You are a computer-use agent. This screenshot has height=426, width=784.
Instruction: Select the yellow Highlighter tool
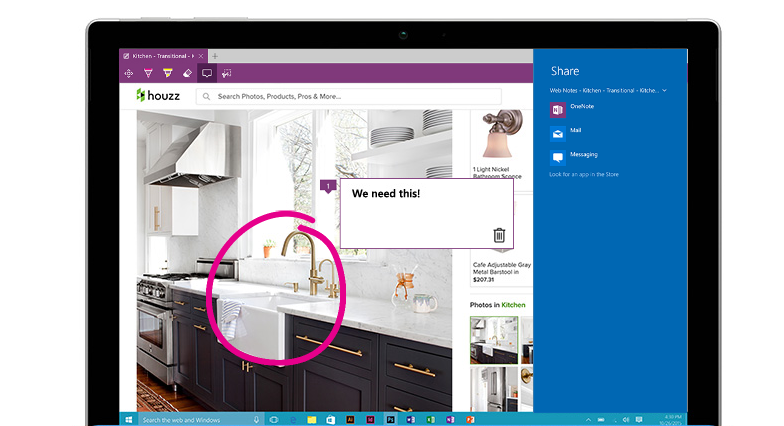pos(168,74)
